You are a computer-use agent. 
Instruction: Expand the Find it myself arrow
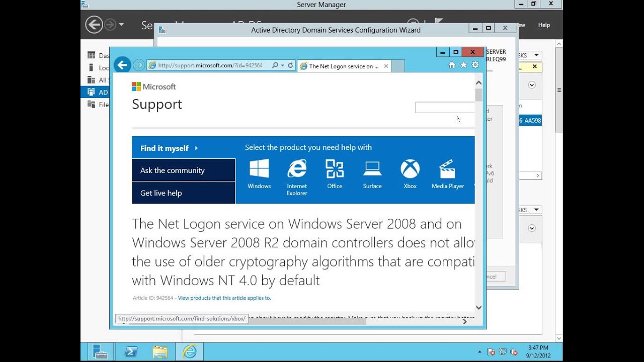[x=196, y=148]
